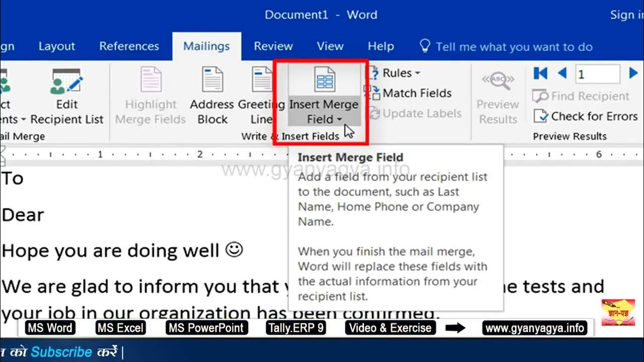Viewport: 644px width, 362px height.
Task: Open the Insert Merge Field dropdown arrow
Action: pos(339,120)
